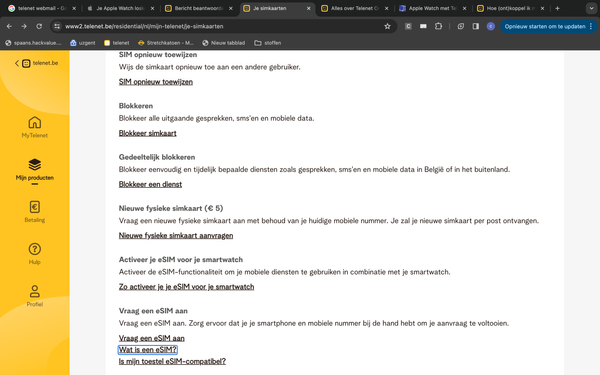Go back to telenet.be logo link

coord(37,63)
